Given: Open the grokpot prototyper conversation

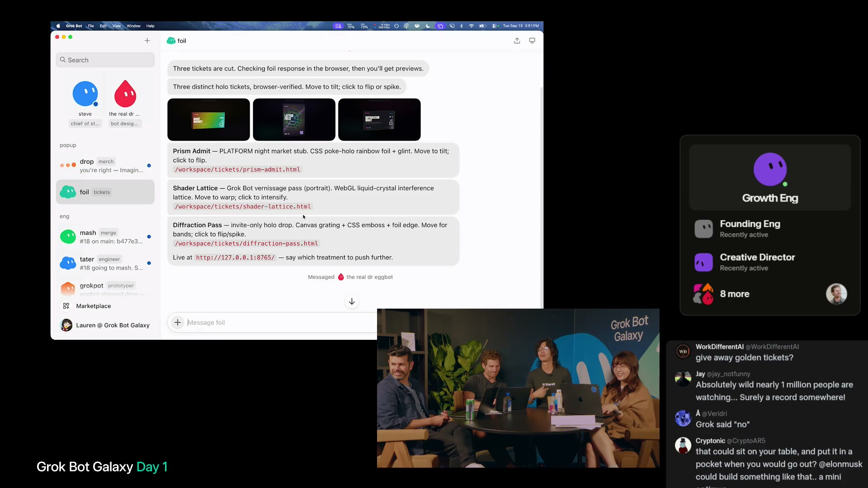Looking at the screenshot, I should [x=105, y=288].
